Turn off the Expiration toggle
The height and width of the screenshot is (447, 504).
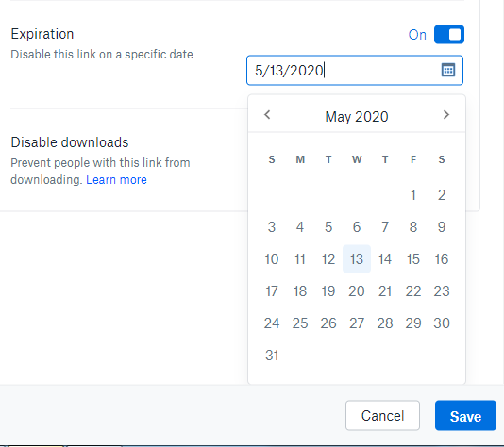pos(449,34)
